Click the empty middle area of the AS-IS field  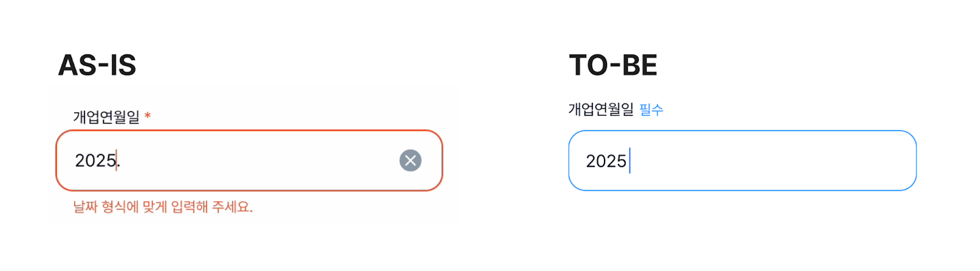point(257,160)
